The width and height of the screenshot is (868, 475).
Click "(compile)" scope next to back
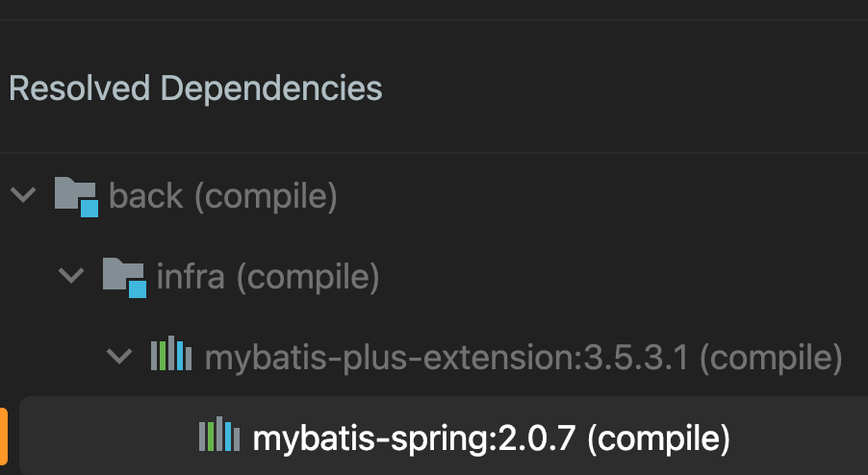click(x=266, y=196)
